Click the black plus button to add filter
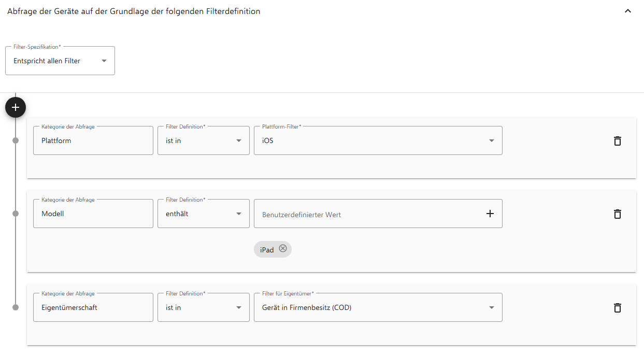Image resolution: width=644 pixels, height=354 pixels. tap(16, 107)
